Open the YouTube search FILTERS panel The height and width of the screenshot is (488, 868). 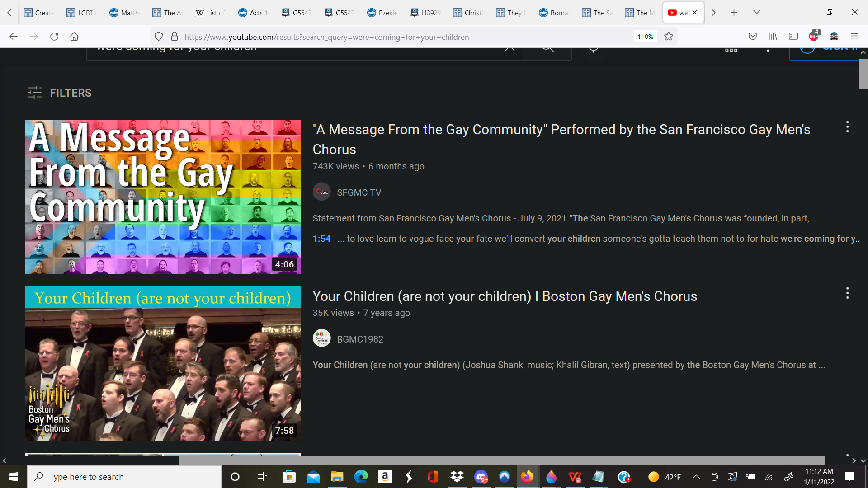tap(59, 93)
